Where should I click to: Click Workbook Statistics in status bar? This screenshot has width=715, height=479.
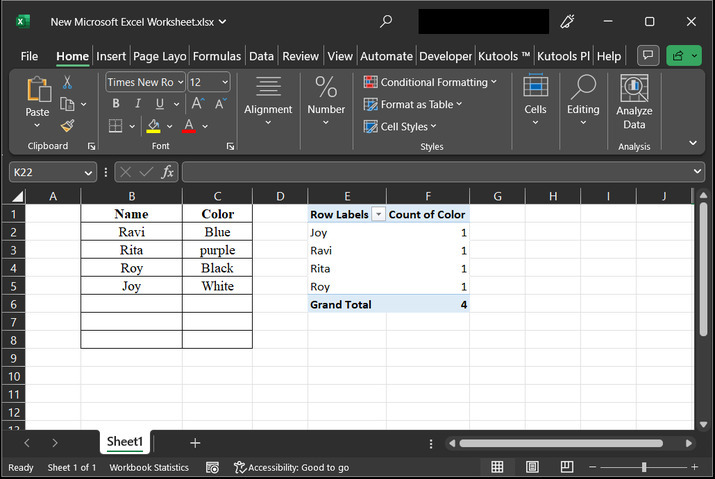[149, 467]
